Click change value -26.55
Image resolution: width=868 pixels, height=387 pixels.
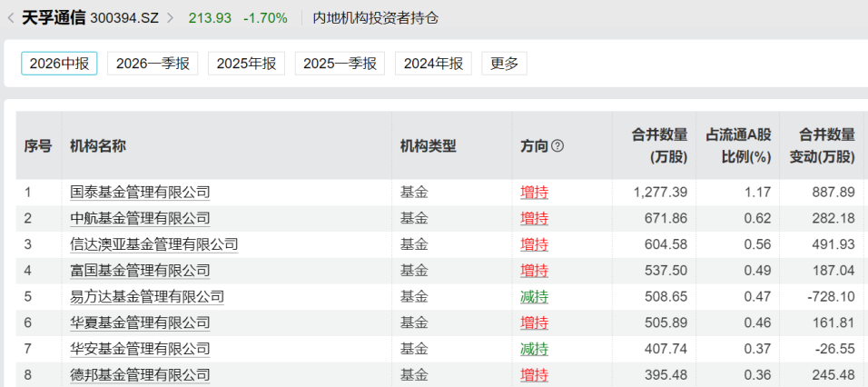pyautogui.click(x=835, y=349)
